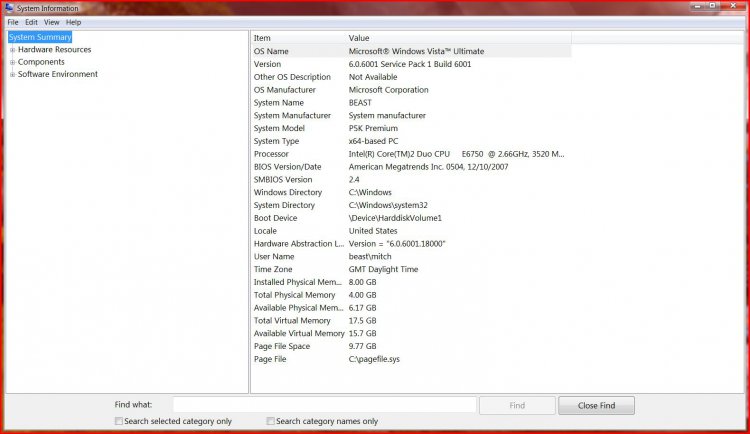Click the 17.5 GB virtual memory value

(363, 321)
